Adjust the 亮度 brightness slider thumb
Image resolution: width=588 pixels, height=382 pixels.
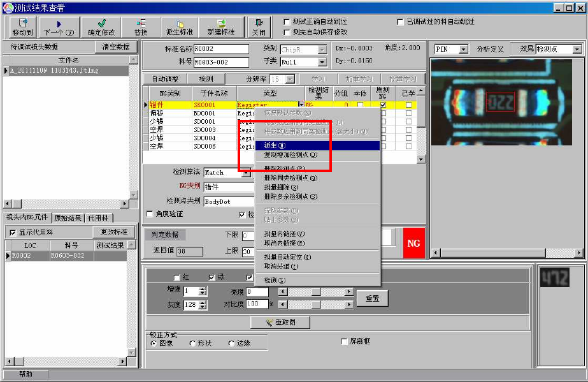coord(316,292)
